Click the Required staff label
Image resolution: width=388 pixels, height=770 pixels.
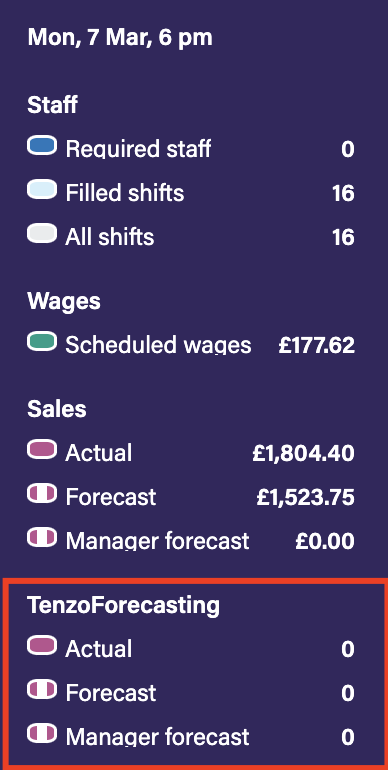(x=139, y=149)
